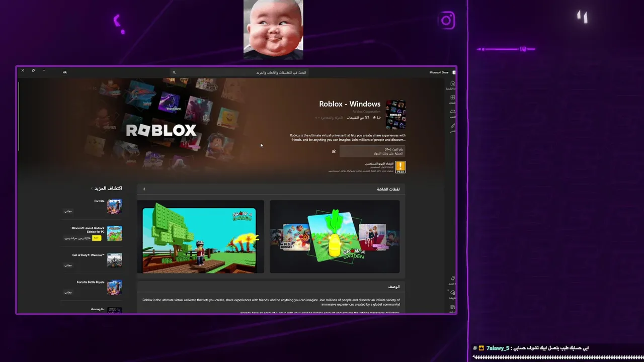Click the Microsoft Store logo icon in title bar
Screen dimensions: 644x362
pos(454,72)
